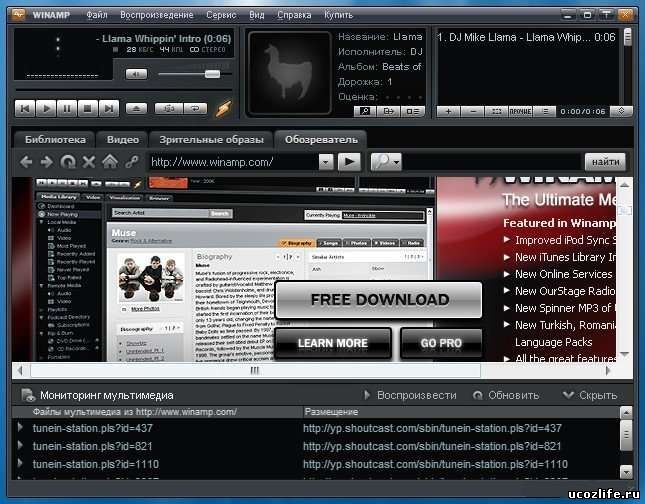The image size is (645, 504).
Task: Click the browser search text field
Action: [x=491, y=162]
